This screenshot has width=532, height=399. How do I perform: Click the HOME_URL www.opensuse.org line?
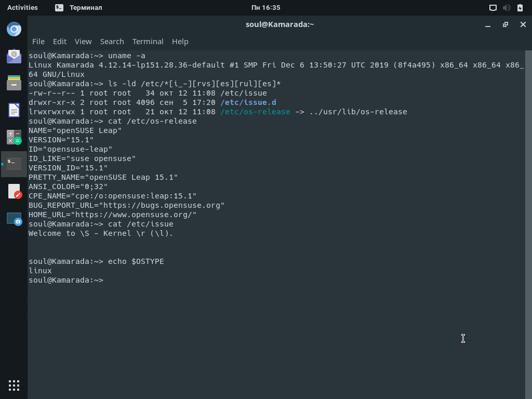(x=113, y=215)
